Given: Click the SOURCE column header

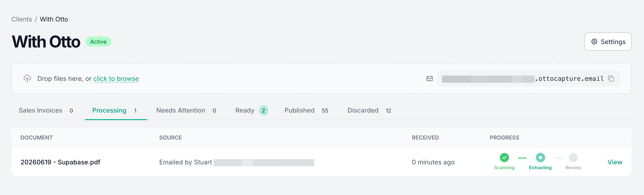Looking at the screenshot, I should point(171,137).
